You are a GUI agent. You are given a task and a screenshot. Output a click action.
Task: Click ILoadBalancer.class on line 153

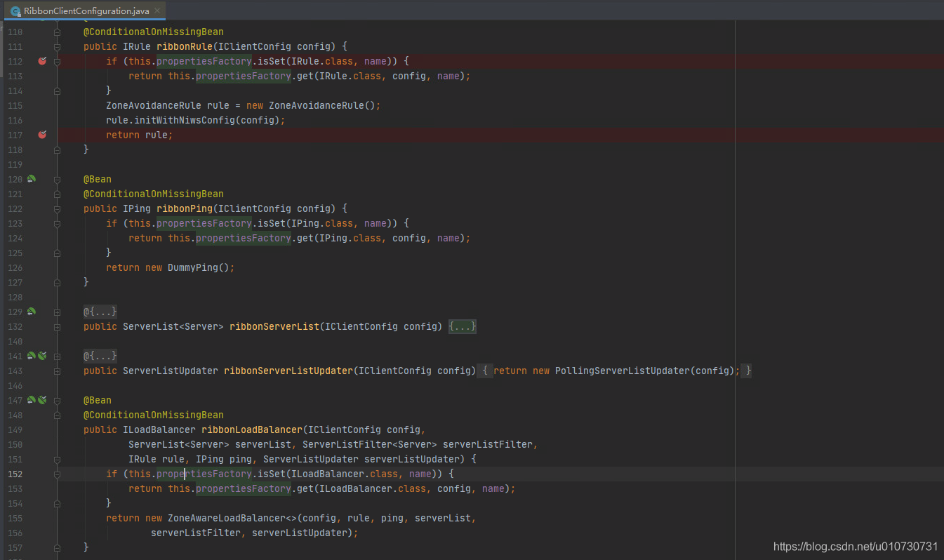(373, 488)
